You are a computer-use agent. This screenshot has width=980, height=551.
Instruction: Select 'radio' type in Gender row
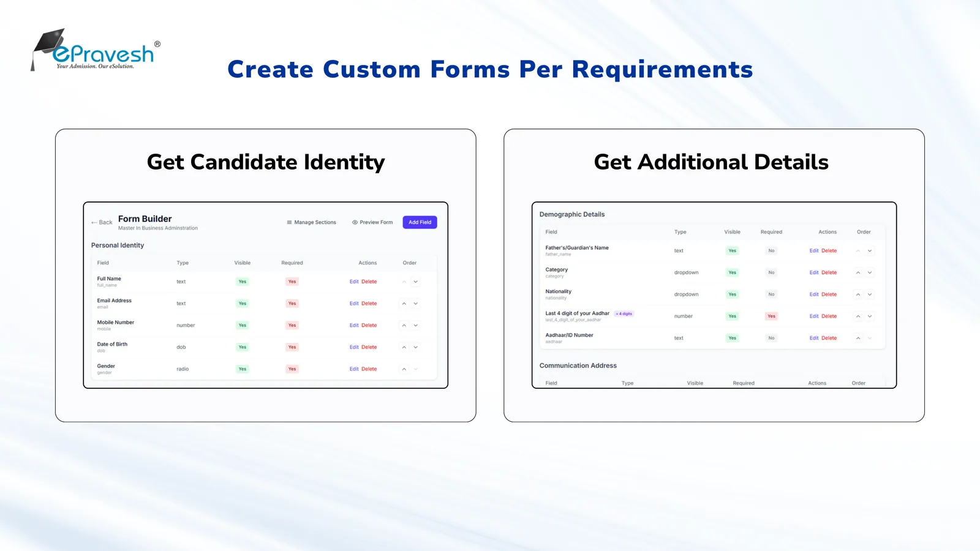tap(183, 369)
